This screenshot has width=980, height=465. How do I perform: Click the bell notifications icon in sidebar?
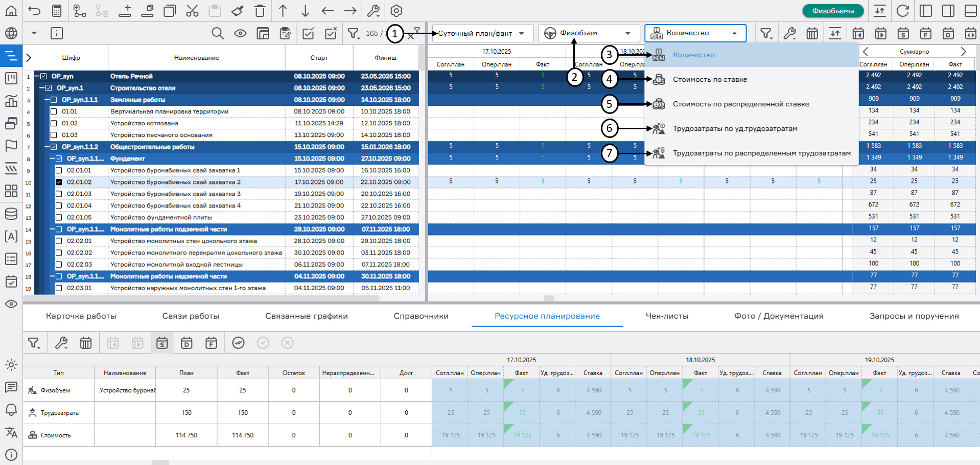tap(11, 410)
